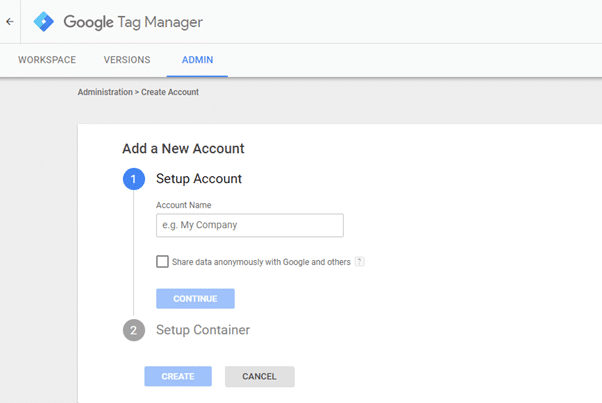Click the Google Tag Manager logo icon
This screenshot has height=403, width=602.
click(44, 21)
